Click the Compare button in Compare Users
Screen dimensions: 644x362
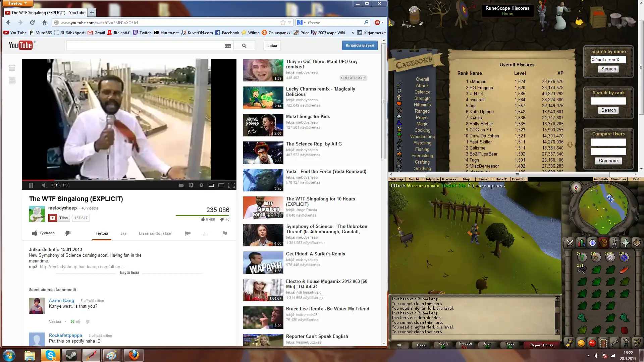click(608, 161)
